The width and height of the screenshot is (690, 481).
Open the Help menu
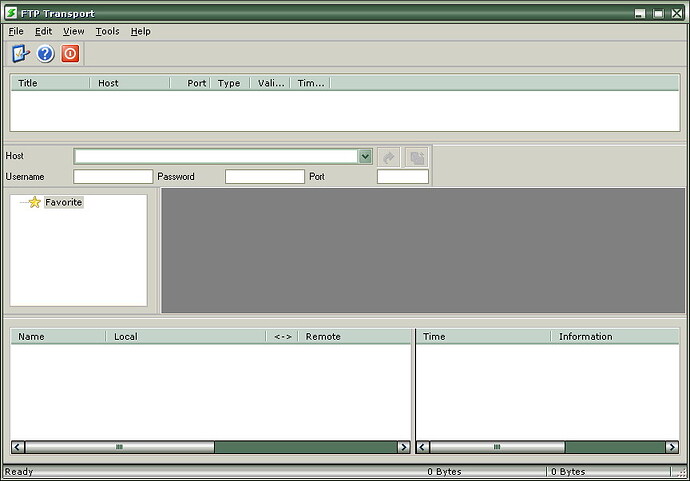140,31
